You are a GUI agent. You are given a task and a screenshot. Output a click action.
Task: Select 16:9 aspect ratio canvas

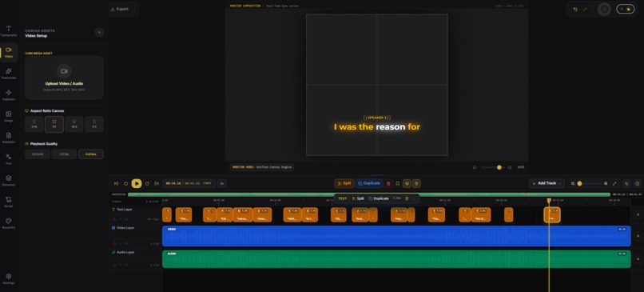click(74, 124)
